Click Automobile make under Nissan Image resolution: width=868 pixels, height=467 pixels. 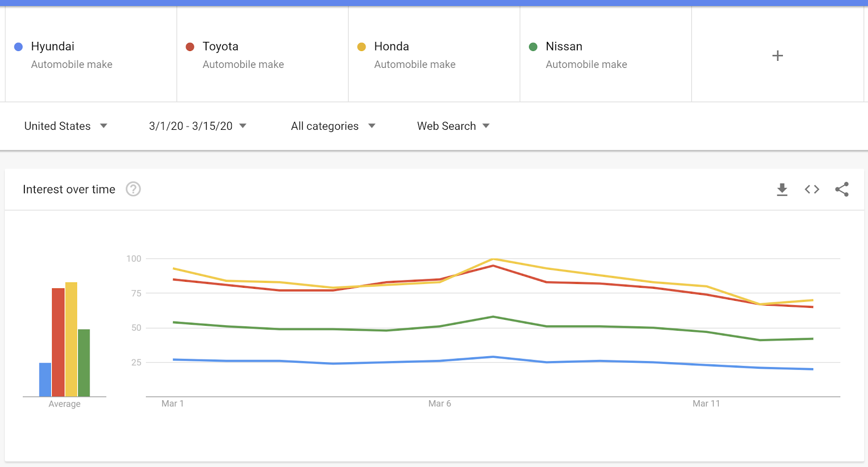point(586,65)
